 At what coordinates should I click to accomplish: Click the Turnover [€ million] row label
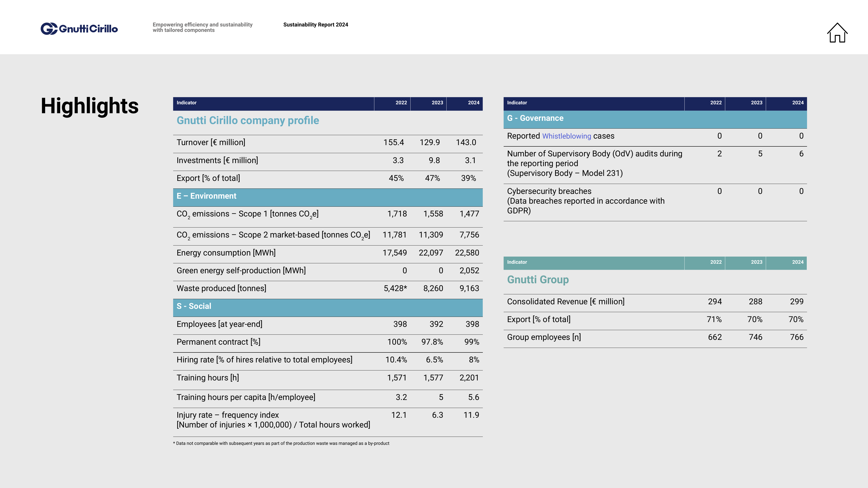tap(211, 142)
